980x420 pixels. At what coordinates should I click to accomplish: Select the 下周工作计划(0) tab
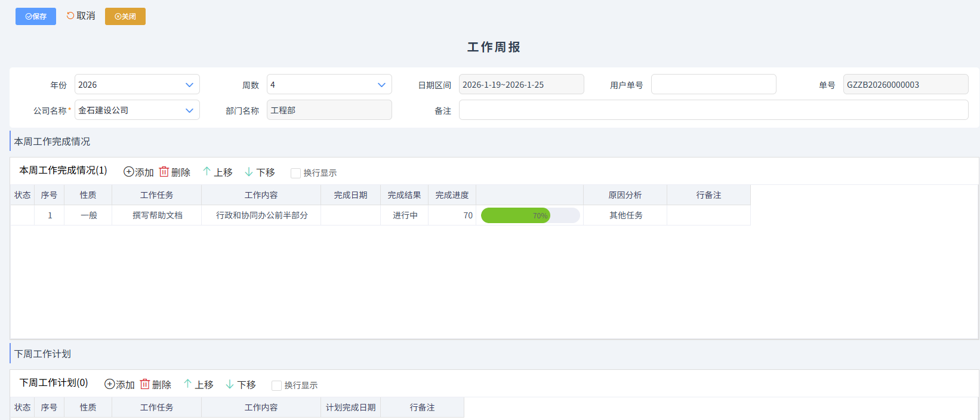point(54,383)
